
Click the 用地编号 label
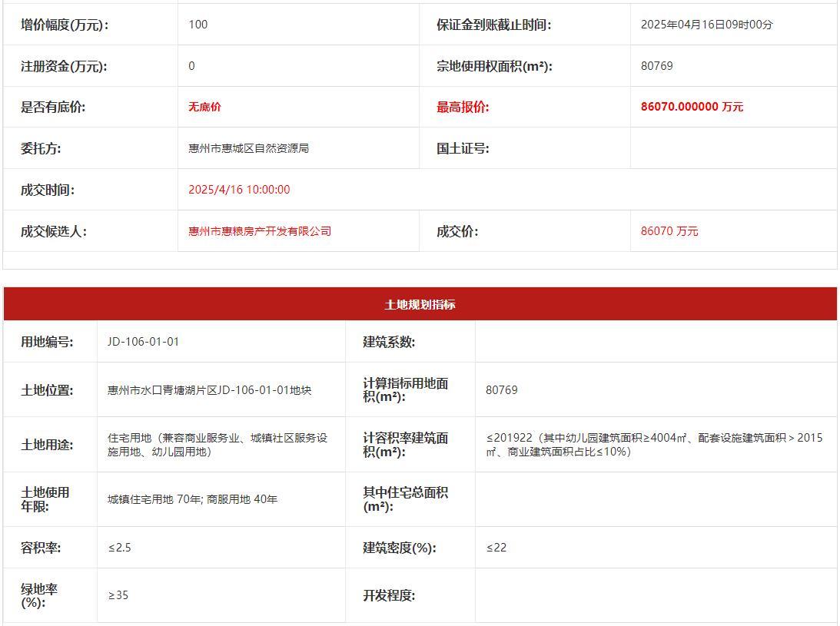click(47, 342)
